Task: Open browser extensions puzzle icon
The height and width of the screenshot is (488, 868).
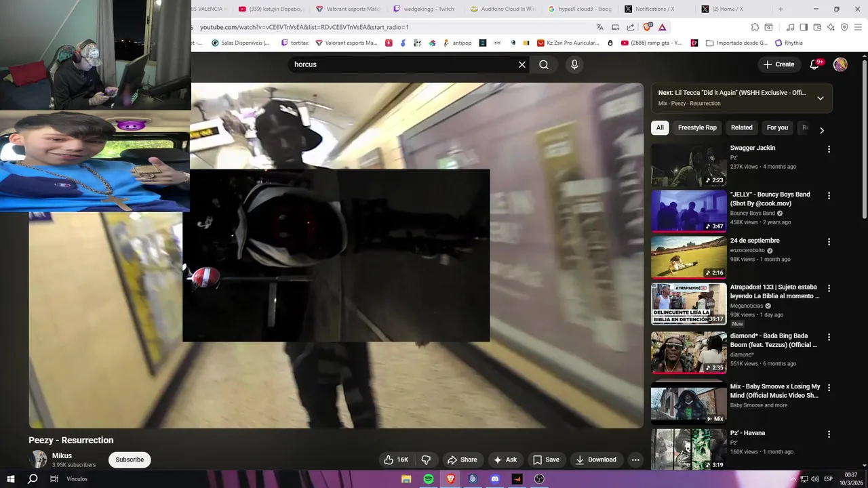Action: coord(755,27)
